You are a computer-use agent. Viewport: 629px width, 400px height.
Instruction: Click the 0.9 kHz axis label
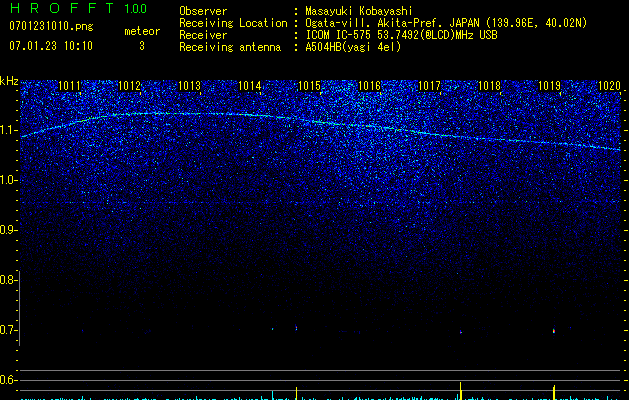9,230
